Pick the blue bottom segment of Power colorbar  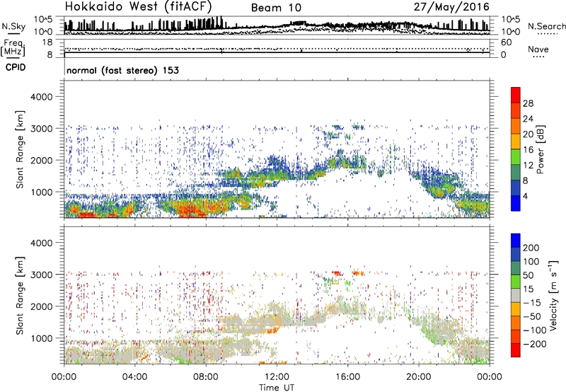[x=516, y=203]
